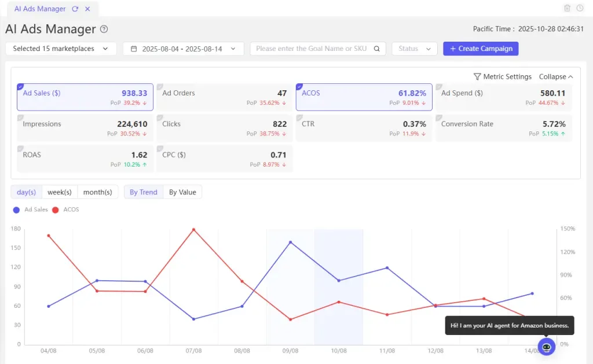Click the Clicks value 822
The width and height of the screenshot is (593, 364).
(280, 124)
